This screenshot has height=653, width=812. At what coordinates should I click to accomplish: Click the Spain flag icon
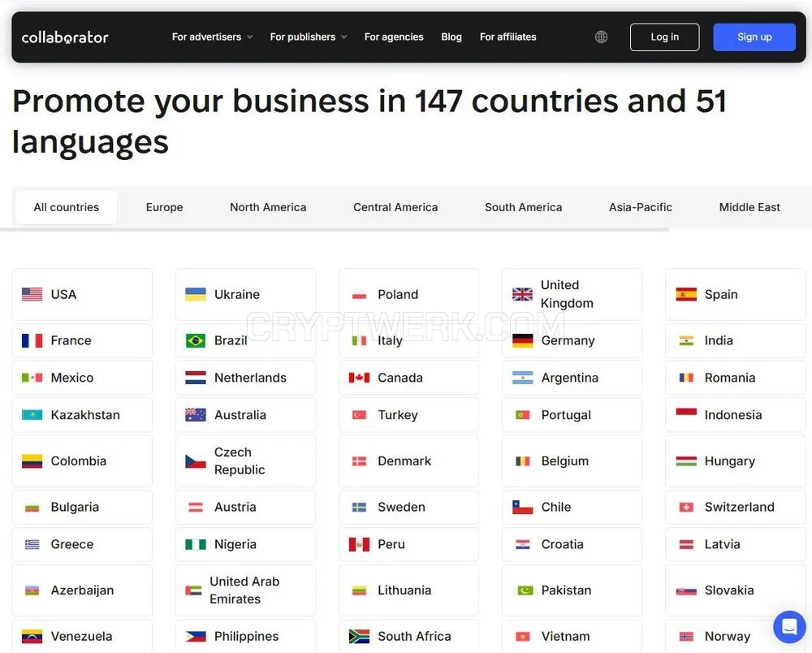[x=686, y=294]
